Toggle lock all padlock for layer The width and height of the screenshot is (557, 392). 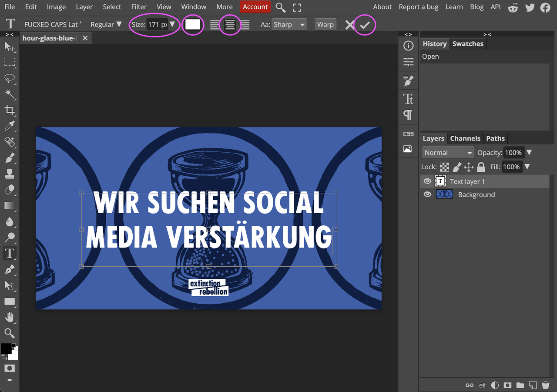point(481,167)
